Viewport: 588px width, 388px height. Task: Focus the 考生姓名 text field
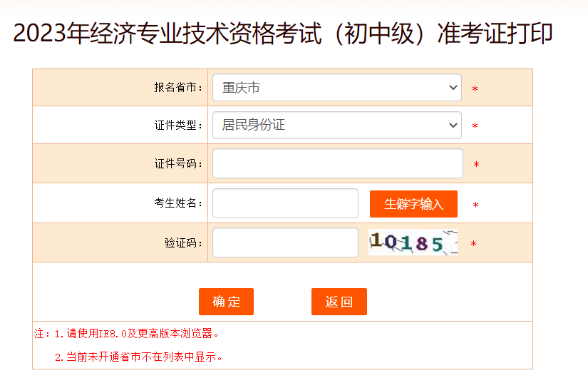point(285,203)
